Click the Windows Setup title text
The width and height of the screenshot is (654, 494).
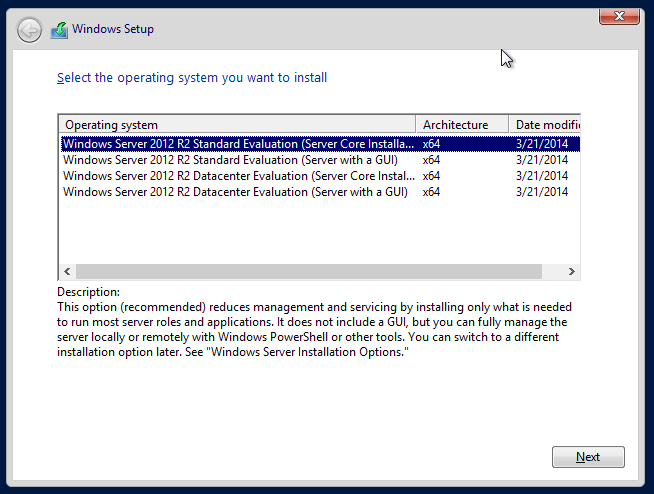(113, 30)
